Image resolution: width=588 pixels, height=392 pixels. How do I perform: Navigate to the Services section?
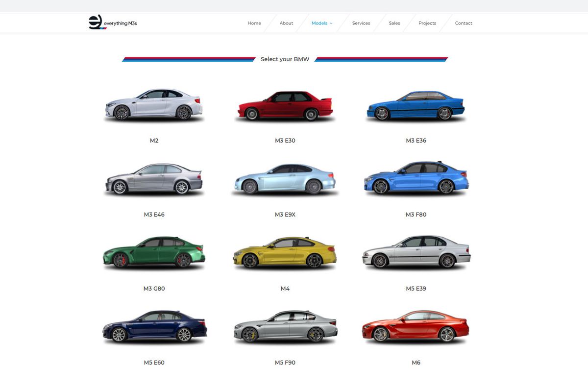click(361, 23)
